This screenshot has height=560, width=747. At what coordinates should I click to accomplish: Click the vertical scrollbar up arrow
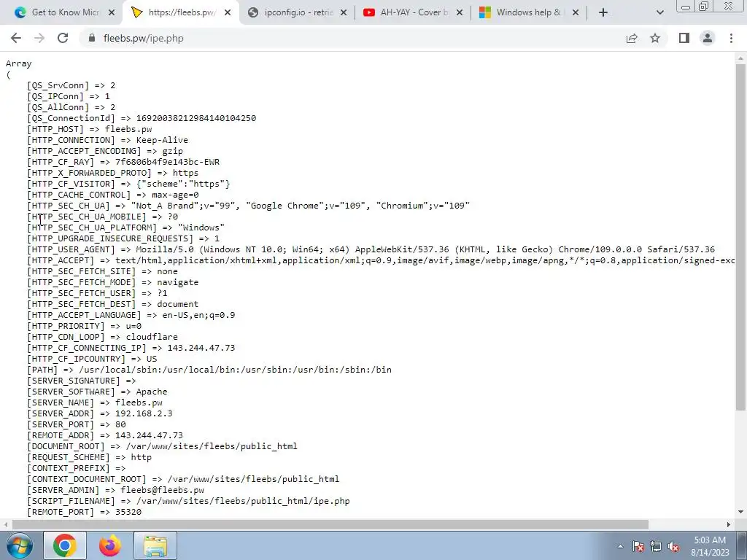pyautogui.click(x=740, y=58)
